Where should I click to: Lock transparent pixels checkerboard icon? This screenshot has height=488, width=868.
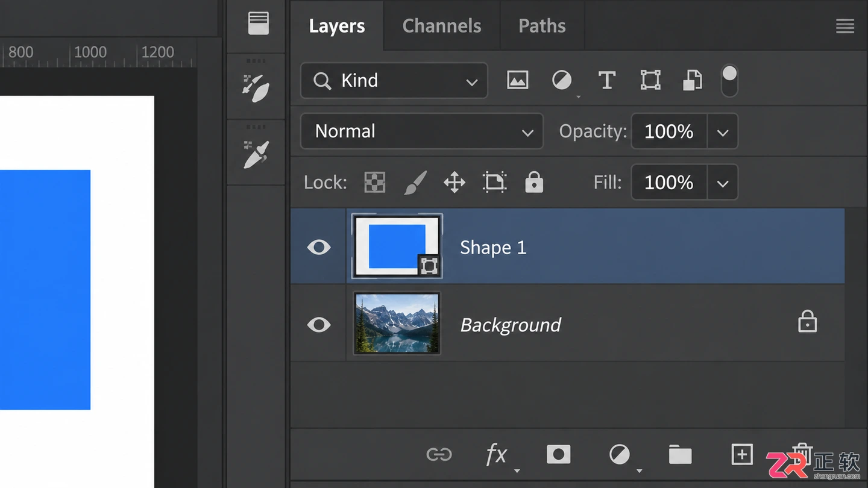375,182
